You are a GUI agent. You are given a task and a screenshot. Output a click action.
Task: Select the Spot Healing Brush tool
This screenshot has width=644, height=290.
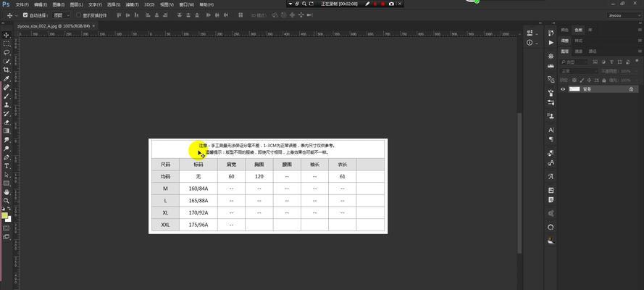click(7, 88)
